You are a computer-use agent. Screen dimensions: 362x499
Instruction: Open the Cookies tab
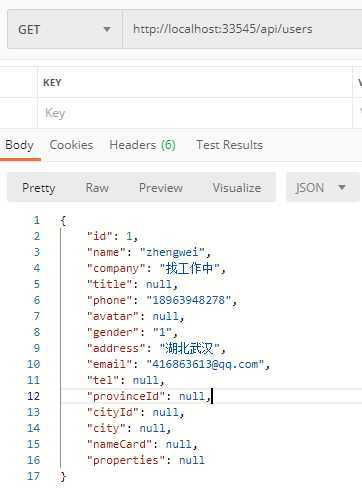coord(71,145)
